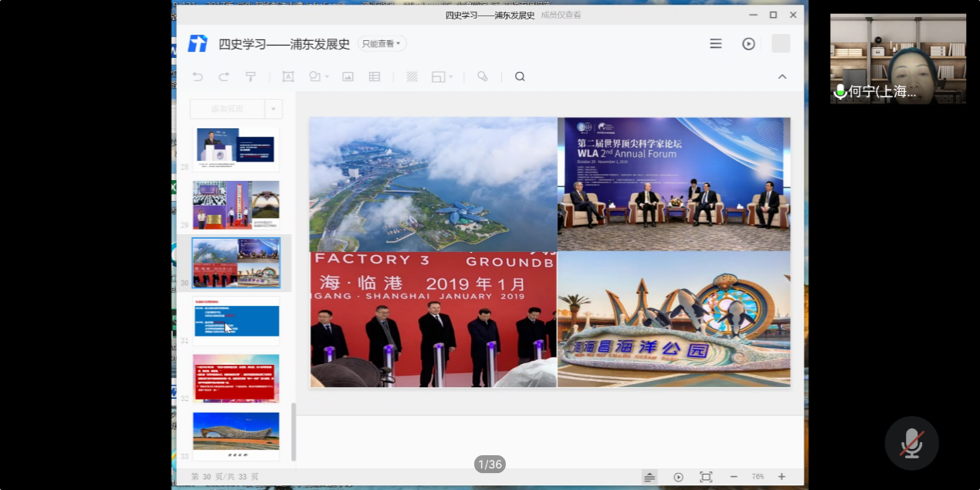Open the 只能查看 permission dropdown

tap(381, 44)
